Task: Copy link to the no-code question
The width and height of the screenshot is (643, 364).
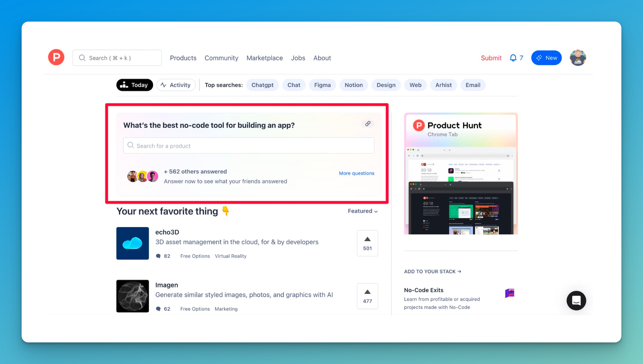Action: 368,124
